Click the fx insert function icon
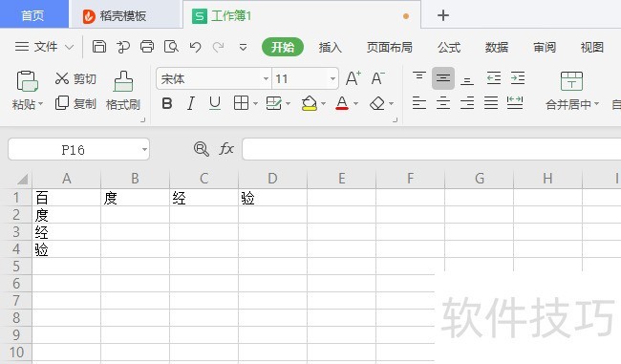 (226, 149)
